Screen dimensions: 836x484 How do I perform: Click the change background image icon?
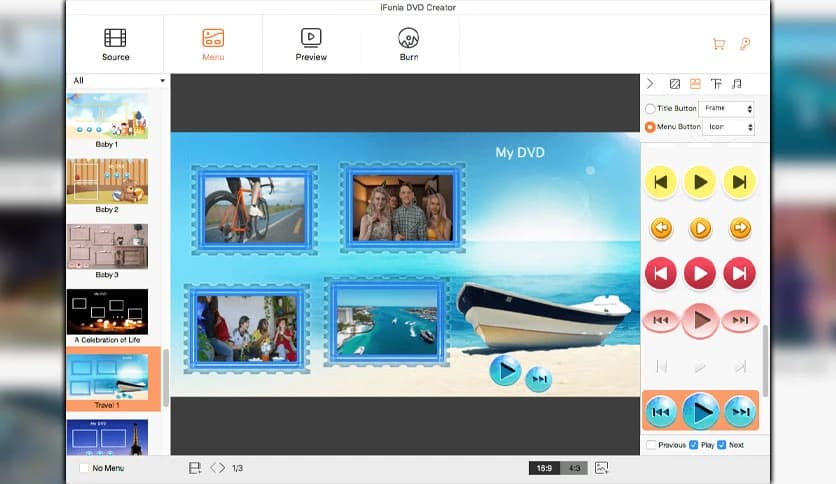click(601, 468)
